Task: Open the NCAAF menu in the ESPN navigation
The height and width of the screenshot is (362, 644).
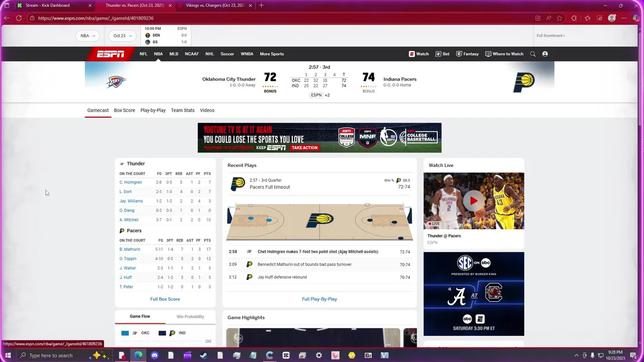Action: point(192,54)
